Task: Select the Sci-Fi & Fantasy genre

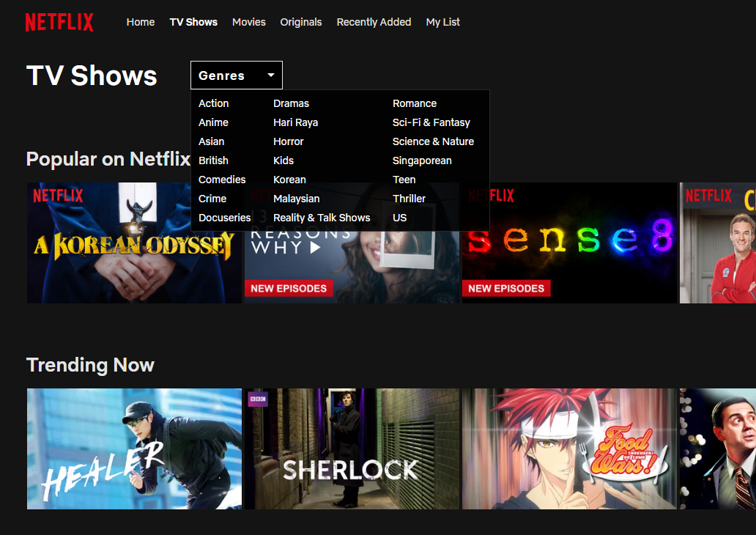Action: (x=431, y=122)
